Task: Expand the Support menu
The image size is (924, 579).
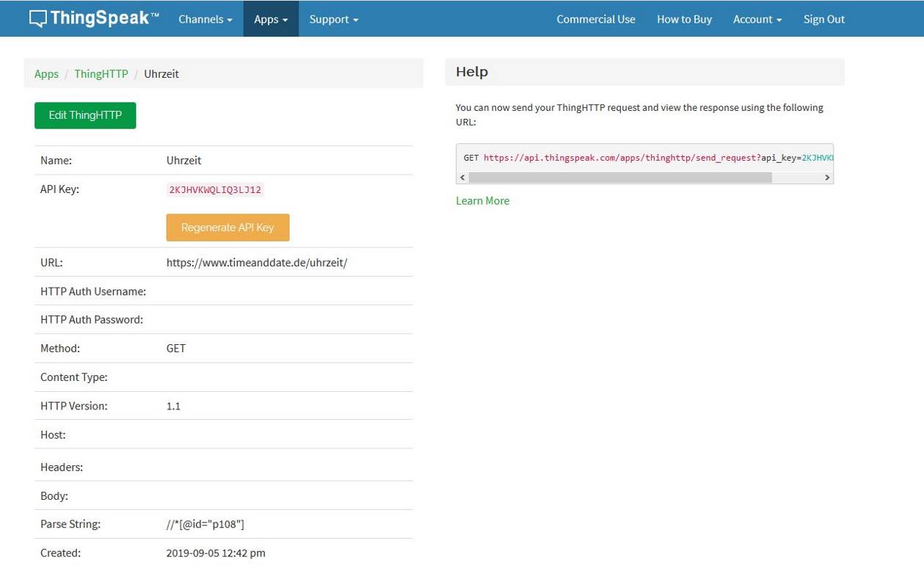Action: click(x=334, y=19)
